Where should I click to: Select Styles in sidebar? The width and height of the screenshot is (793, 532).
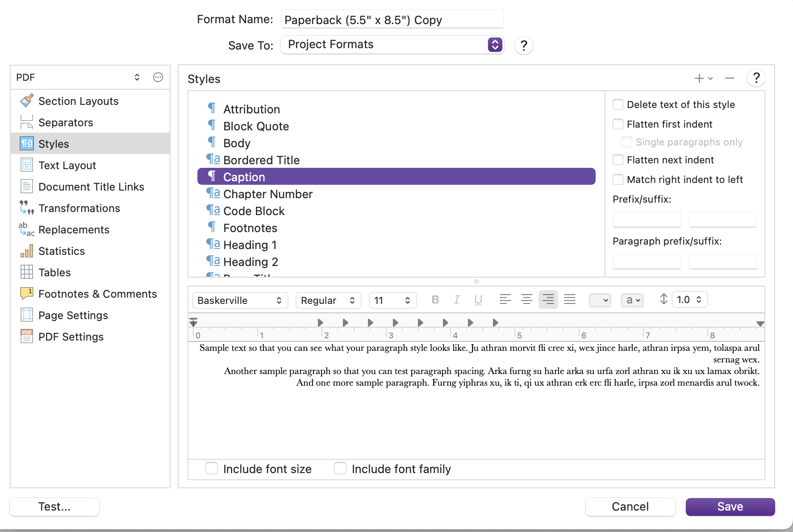[x=90, y=144]
